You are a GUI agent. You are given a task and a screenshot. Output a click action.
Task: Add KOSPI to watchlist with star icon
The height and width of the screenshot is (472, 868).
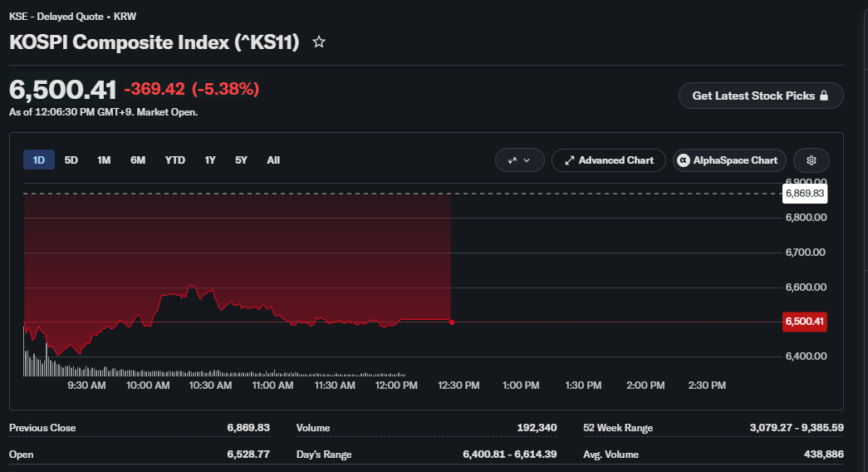(318, 42)
